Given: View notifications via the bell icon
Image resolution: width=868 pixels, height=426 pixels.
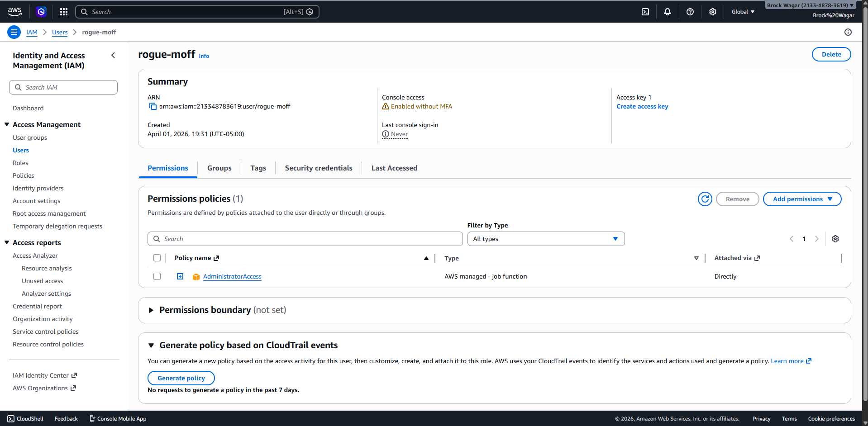Looking at the screenshot, I should (667, 12).
